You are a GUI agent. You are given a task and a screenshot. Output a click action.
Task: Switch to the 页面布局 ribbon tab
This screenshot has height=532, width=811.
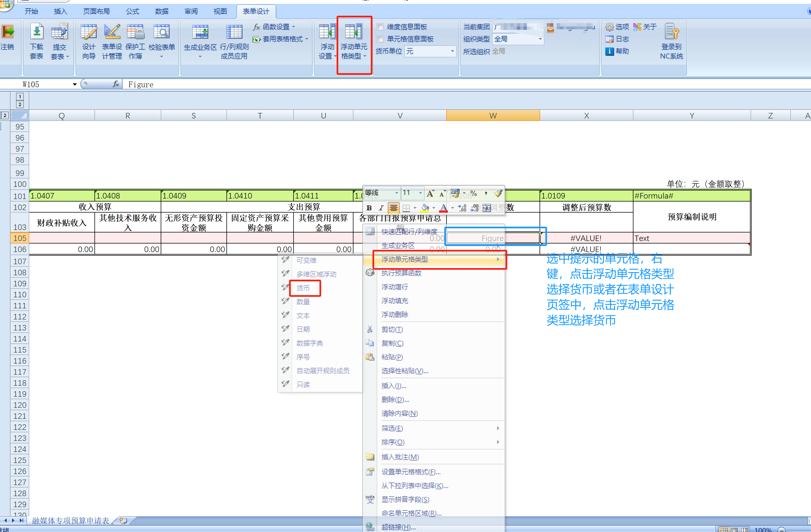pos(97,11)
